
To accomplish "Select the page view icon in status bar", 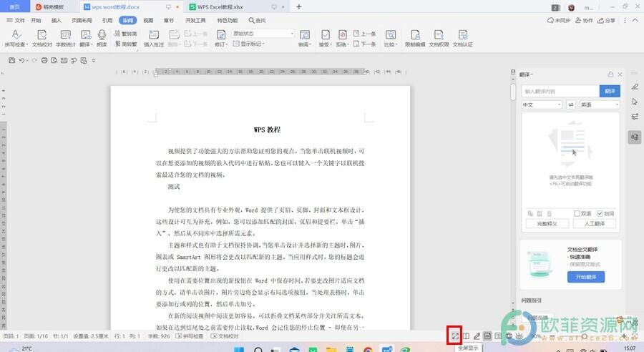I will pos(487,336).
